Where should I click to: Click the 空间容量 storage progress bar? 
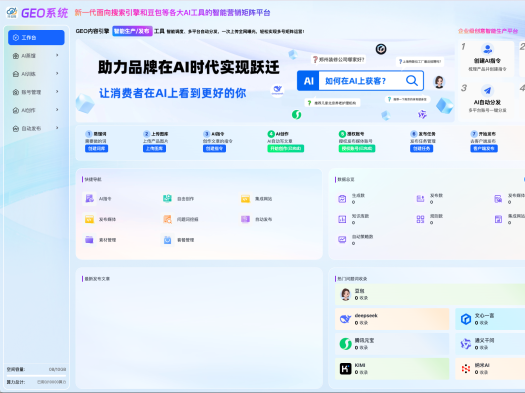pyautogui.click(x=36, y=376)
